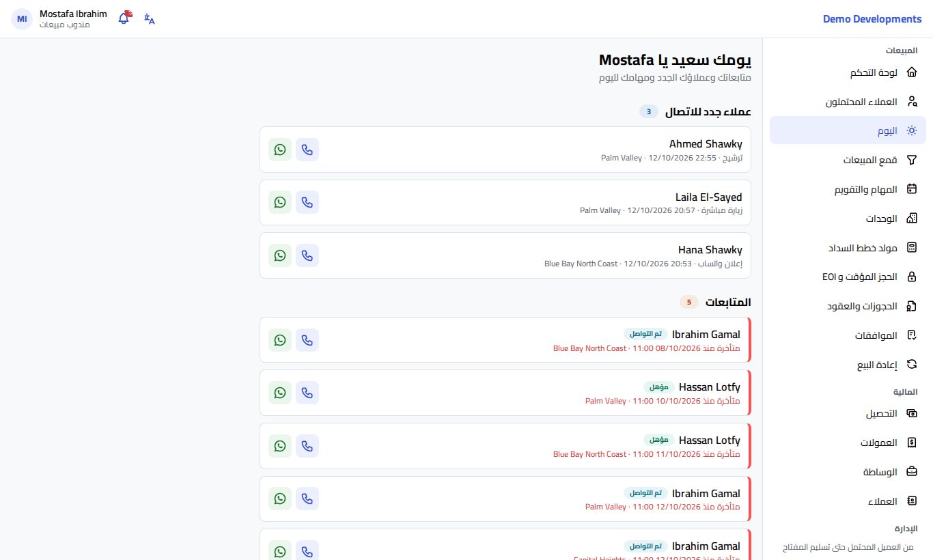Click the Demo Developments logo link
933x560 pixels.
click(x=872, y=19)
